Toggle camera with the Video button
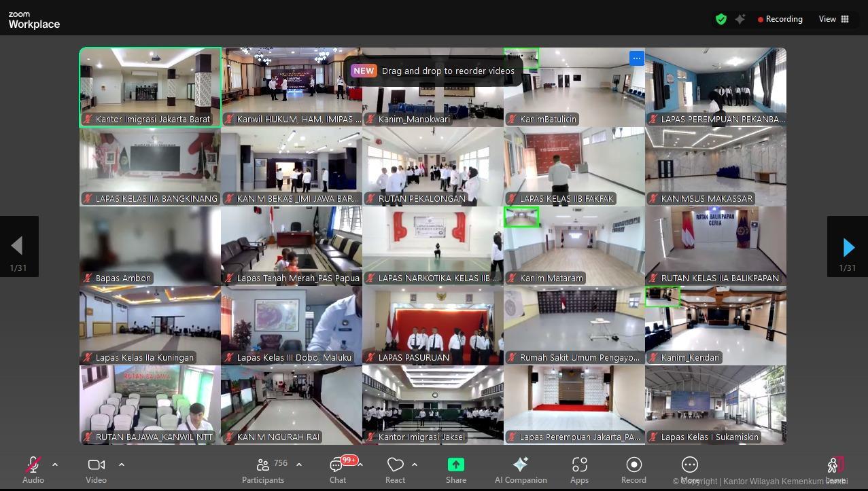This screenshot has width=868, height=491. pyautogui.click(x=96, y=469)
